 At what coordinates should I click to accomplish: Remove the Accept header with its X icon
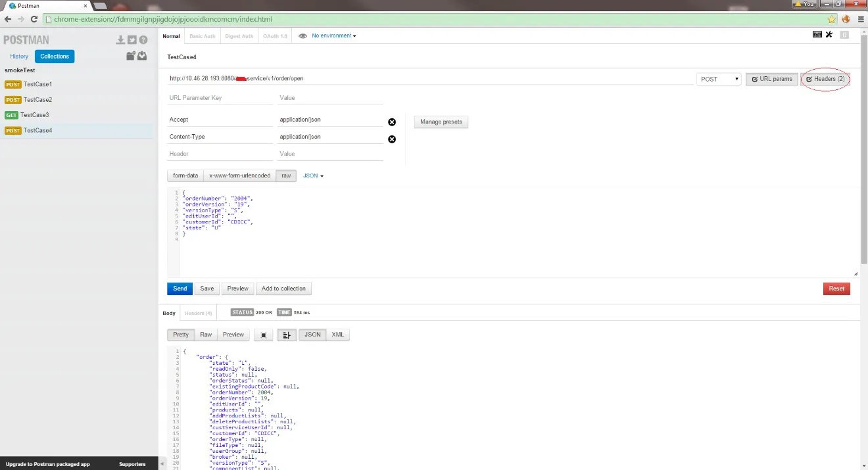tap(392, 122)
